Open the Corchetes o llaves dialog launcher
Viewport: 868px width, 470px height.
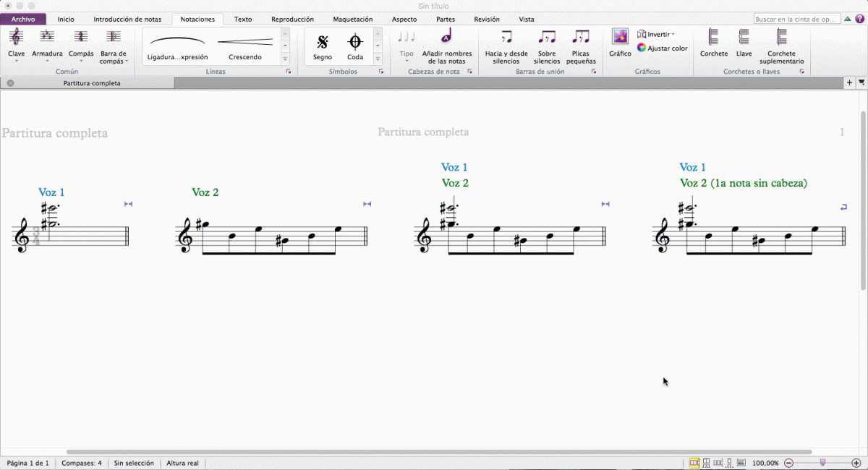(x=801, y=72)
